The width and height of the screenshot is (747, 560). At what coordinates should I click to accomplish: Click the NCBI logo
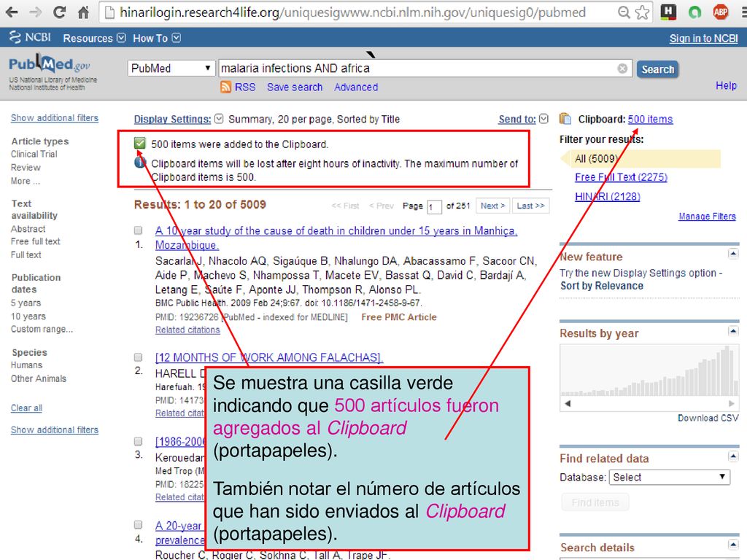coord(30,38)
